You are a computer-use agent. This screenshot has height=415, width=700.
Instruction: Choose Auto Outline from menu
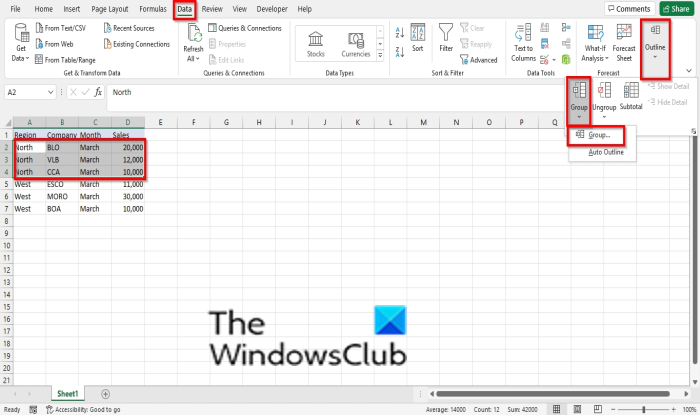(606, 152)
